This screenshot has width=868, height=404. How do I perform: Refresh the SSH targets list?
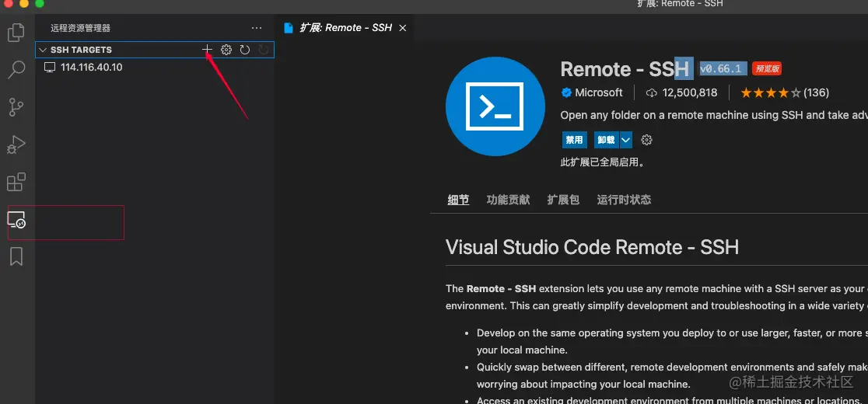(245, 50)
